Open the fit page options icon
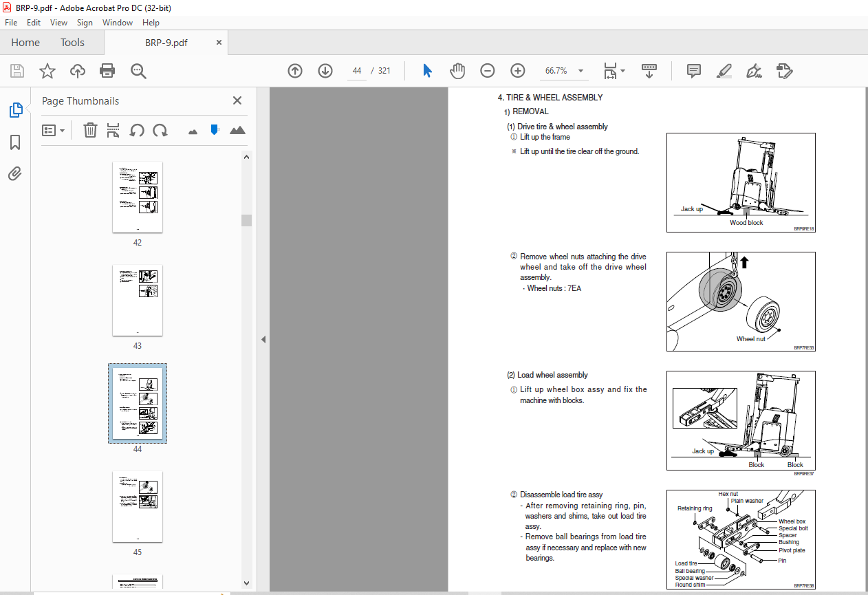Screen dimensions: 868x595 pyautogui.click(x=610, y=71)
